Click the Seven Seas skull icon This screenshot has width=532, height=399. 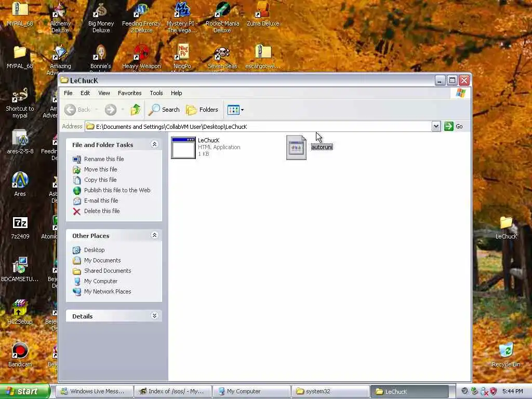coord(222,57)
